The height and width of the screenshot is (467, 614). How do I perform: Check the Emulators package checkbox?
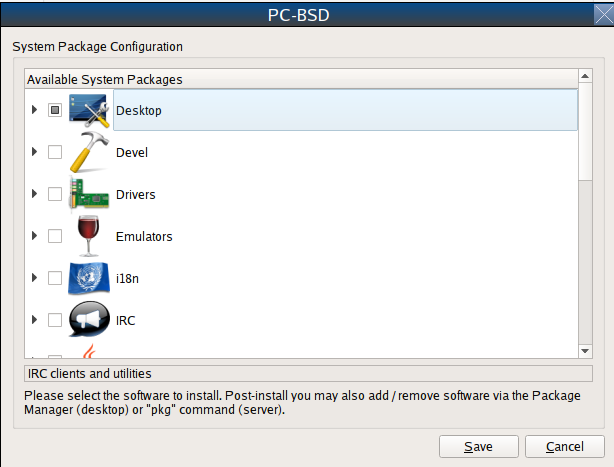point(55,236)
